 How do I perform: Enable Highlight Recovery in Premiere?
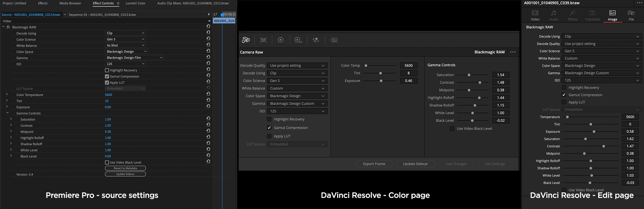[x=107, y=70]
